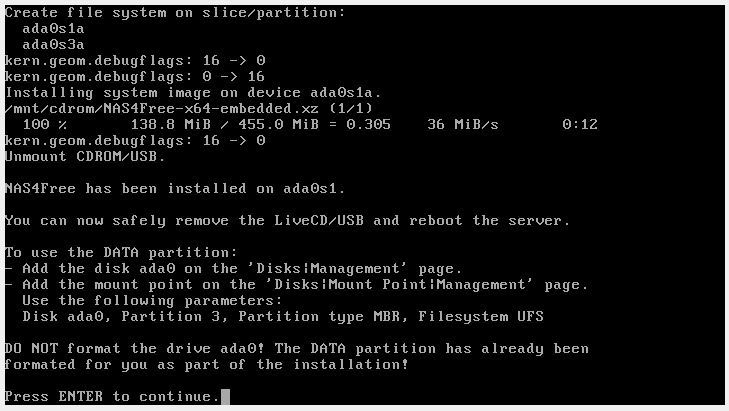
Task: Click the '0:12' elapsed time value
Action: tap(579, 125)
